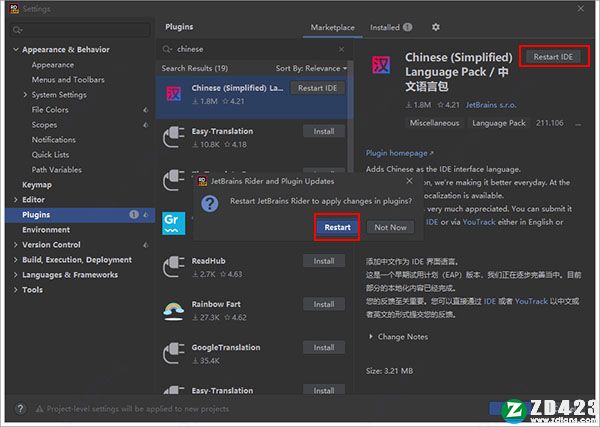Select Plugins in settings tree

[x=80, y=215]
